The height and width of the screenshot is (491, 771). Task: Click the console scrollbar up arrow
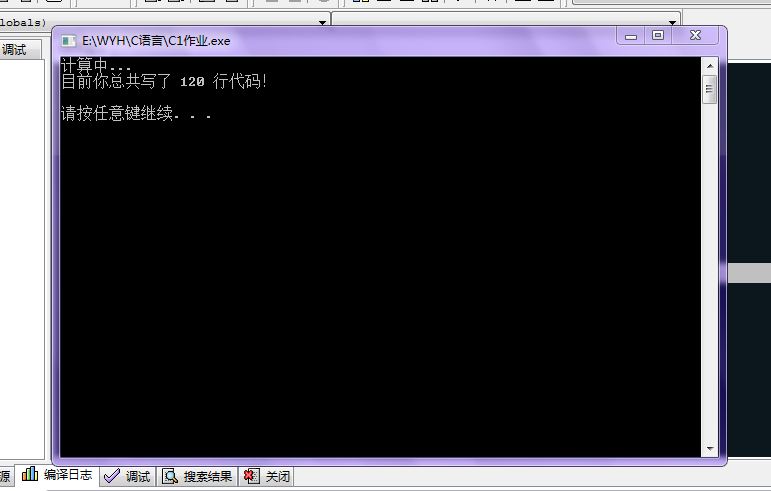pos(710,65)
